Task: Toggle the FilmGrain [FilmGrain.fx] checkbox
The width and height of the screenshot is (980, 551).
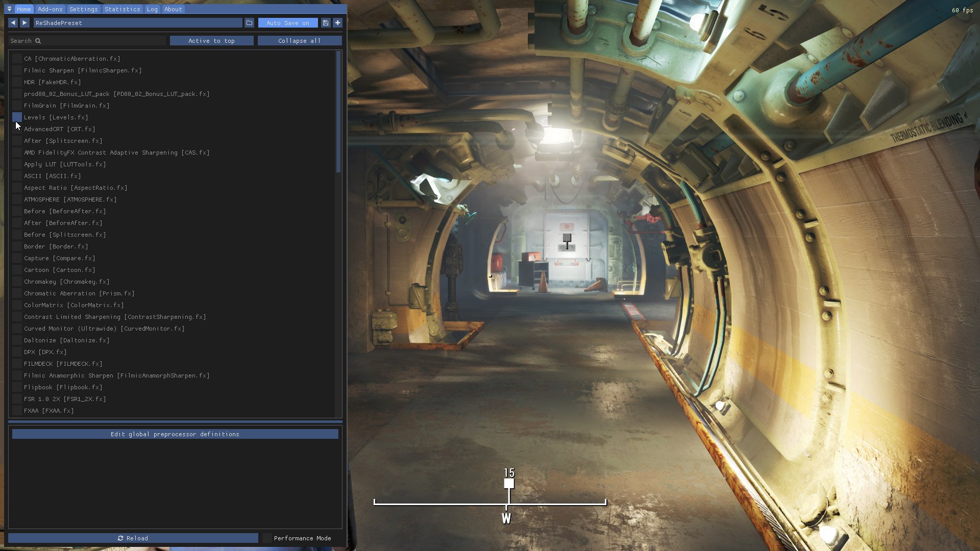Action: 17,106
